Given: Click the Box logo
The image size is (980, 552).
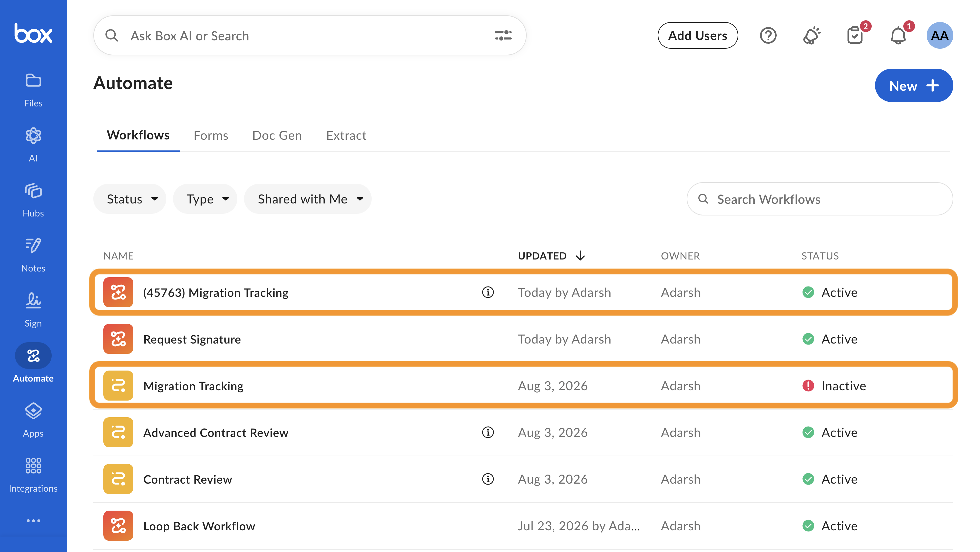Looking at the screenshot, I should coord(33,33).
